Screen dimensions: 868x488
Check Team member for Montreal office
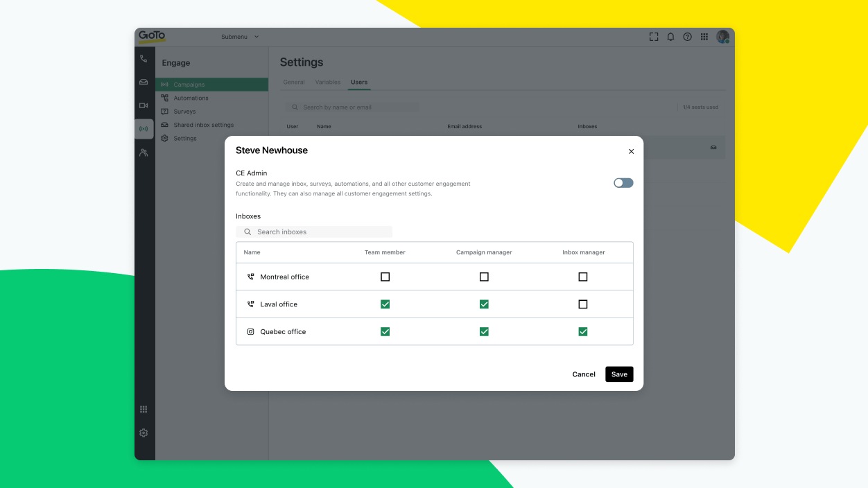point(385,277)
